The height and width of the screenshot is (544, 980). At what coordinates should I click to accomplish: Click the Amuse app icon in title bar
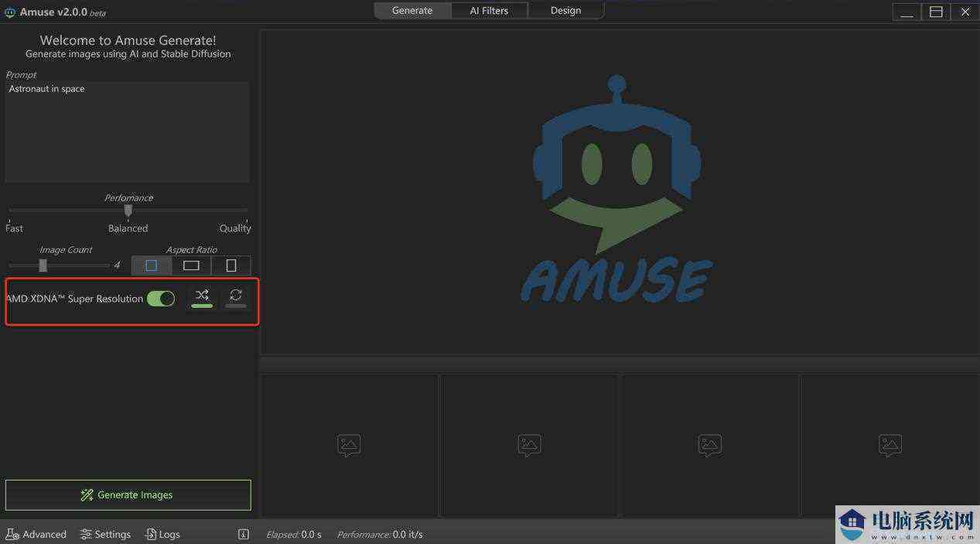10,12
